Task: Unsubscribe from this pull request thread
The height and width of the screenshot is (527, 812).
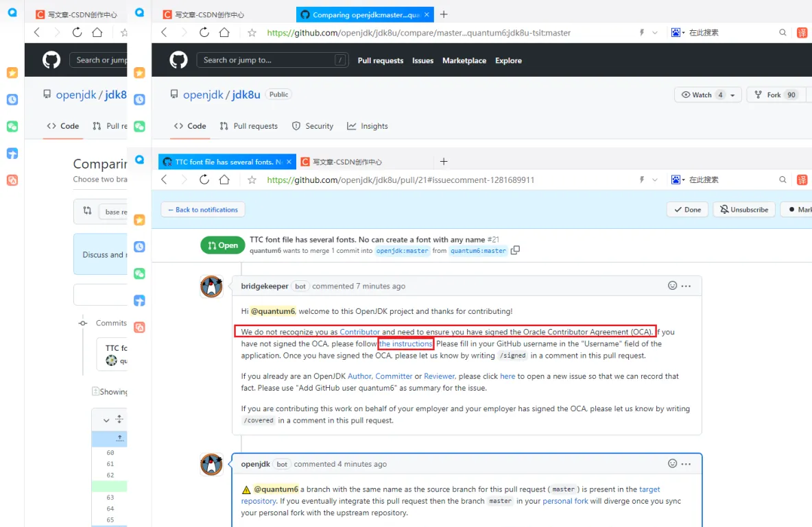Action: [x=744, y=210]
